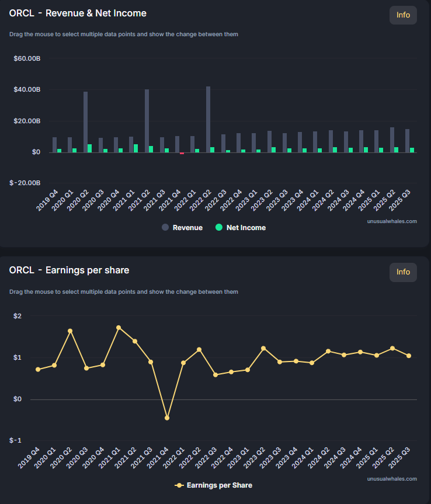Hide the Earnings per Share line via legend
The height and width of the screenshot is (504, 431).
tap(214, 485)
